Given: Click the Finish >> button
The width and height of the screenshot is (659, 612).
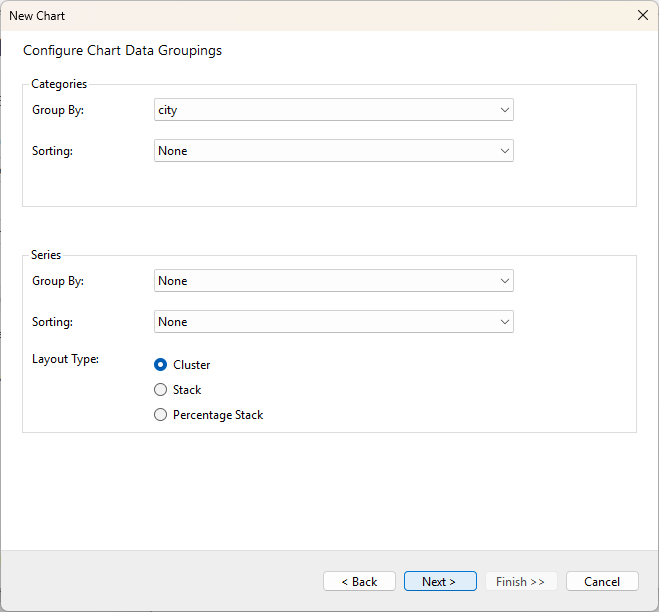Looking at the screenshot, I should click(520, 581).
